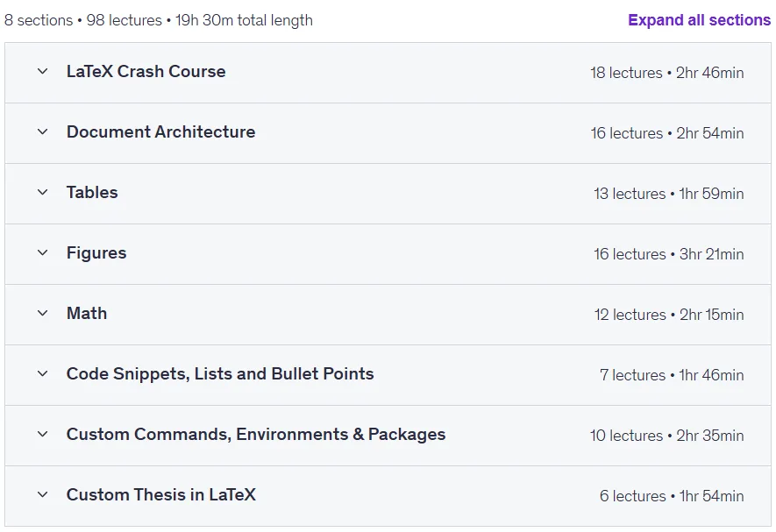Click chevron next to Custom Commands section
Image resolution: width=776 pixels, height=532 pixels.
pyautogui.click(x=43, y=434)
